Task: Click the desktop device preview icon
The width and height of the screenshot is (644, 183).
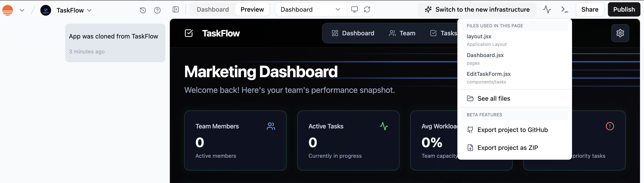Action: click(354, 9)
